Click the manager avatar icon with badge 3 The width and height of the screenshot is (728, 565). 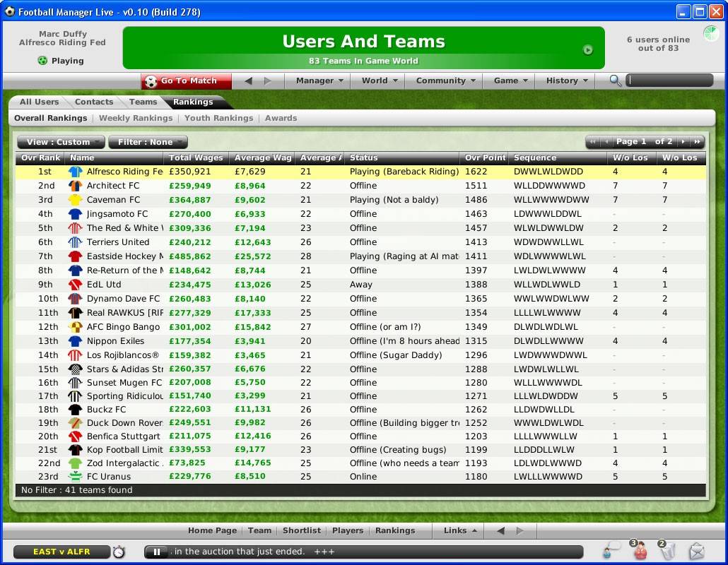coord(640,551)
